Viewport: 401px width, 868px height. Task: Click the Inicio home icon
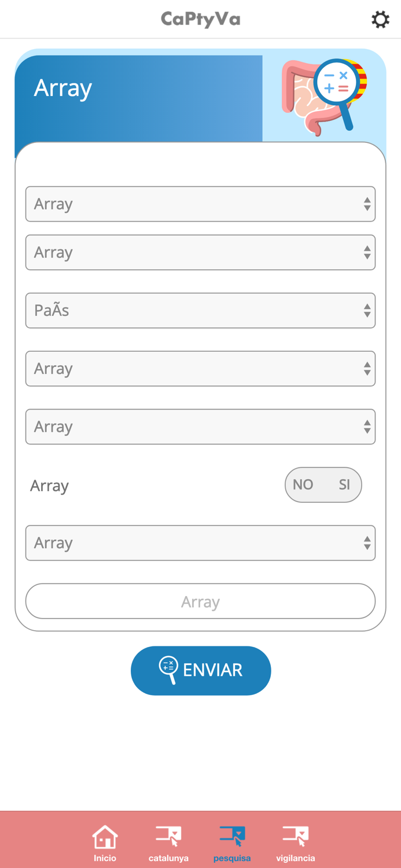105,837
